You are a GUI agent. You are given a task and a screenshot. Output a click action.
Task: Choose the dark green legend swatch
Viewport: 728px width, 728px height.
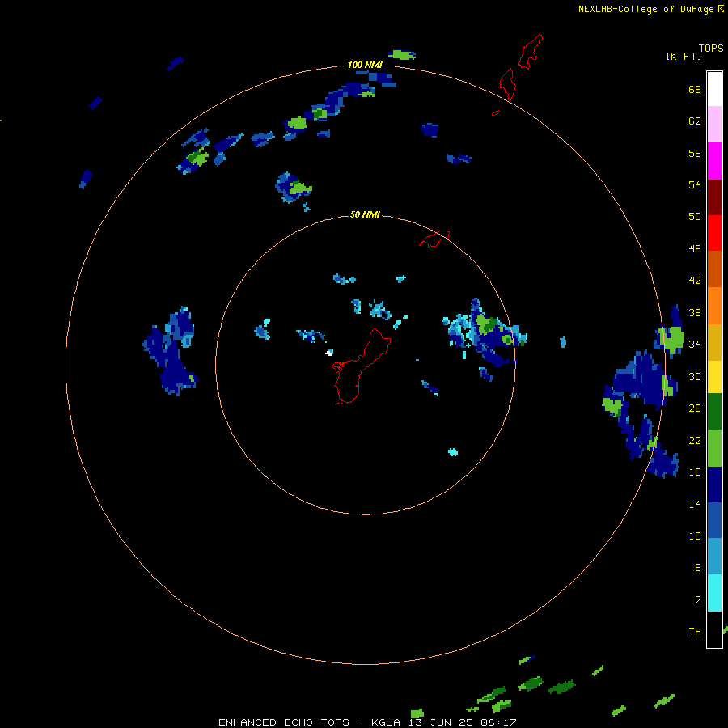point(714,412)
